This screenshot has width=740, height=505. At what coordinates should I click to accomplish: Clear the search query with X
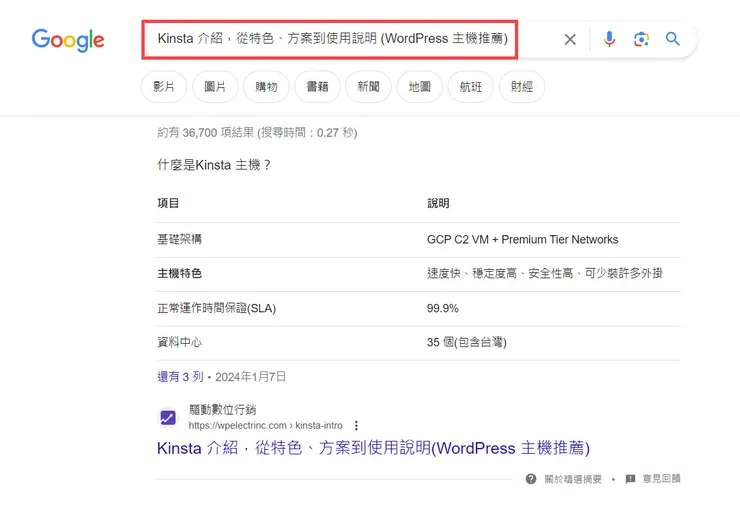[x=570, y=39]
